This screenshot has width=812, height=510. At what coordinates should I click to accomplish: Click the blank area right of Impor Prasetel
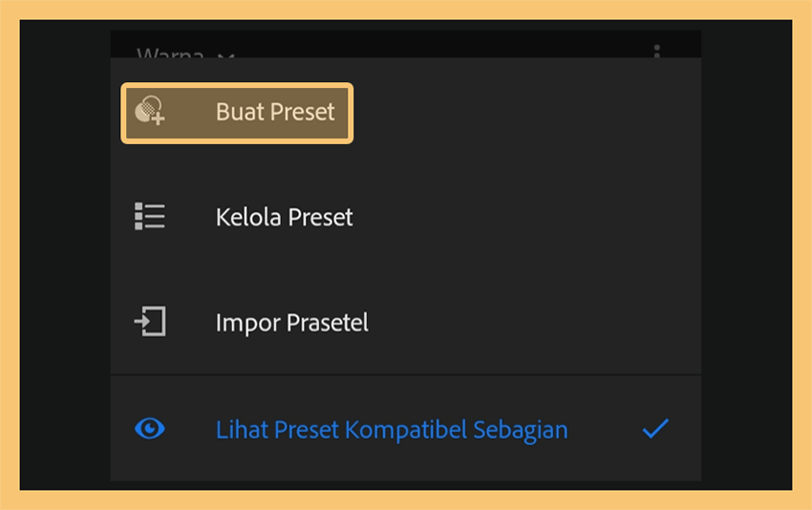533,323
